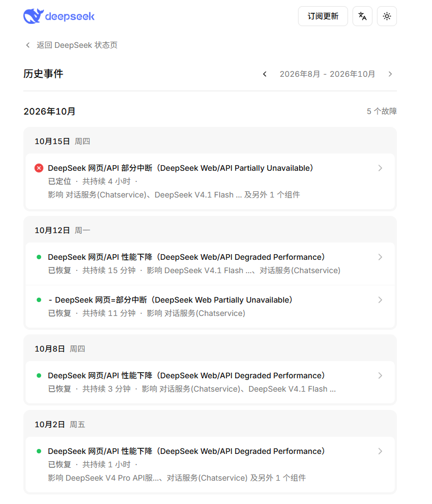Expand chevron of Web Partially Unavailable incident
The height and width of the screenshot is (504, 432).
coord(380,300)
